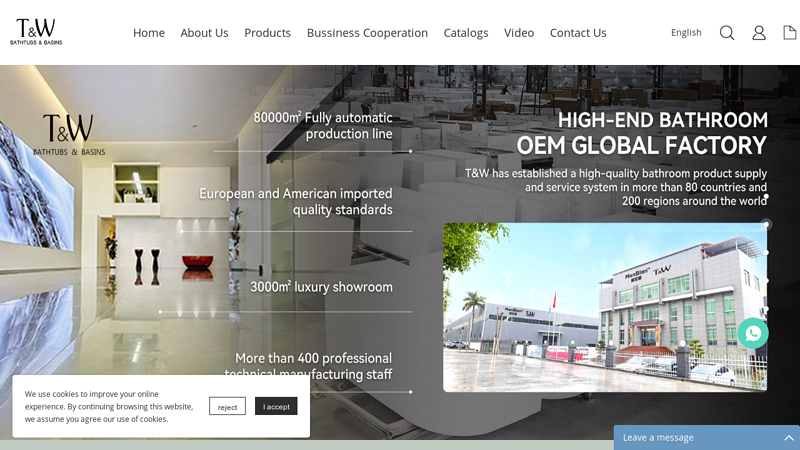Image resolution: width=800 pixels, height=450 pixels.
Task: Open the Leave a message chat bar
Action: 707,438
